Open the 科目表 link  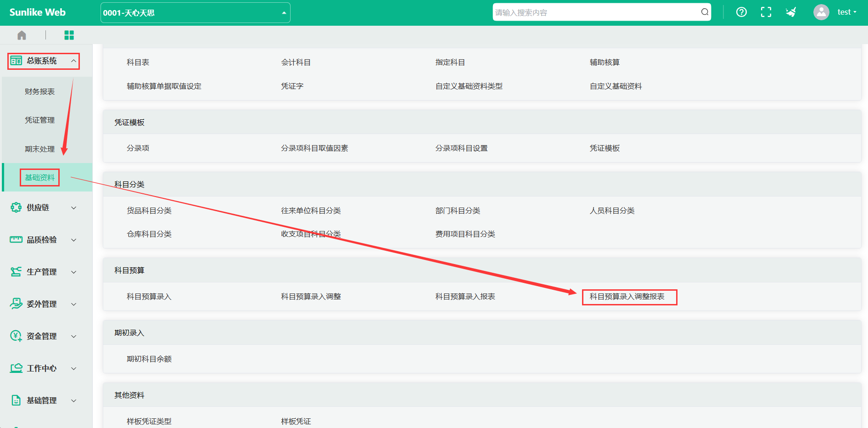coord(138,62)
